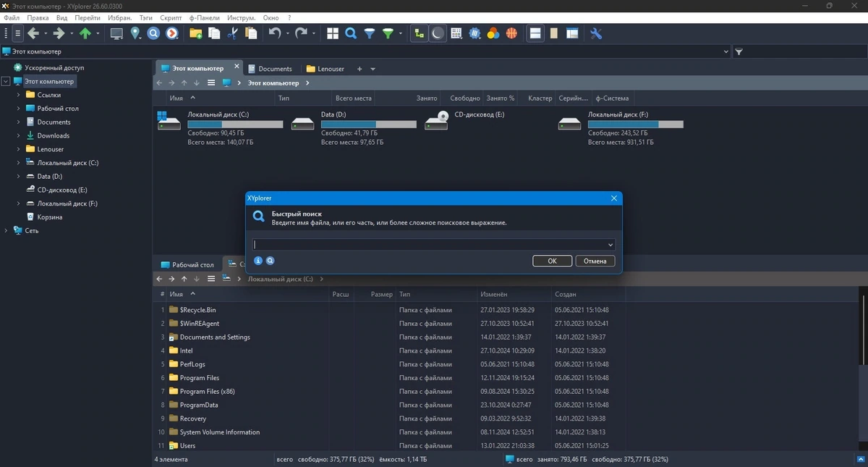868x467 pixels.
Task: Toggle the tree view icon
Action: coord(419,33)
